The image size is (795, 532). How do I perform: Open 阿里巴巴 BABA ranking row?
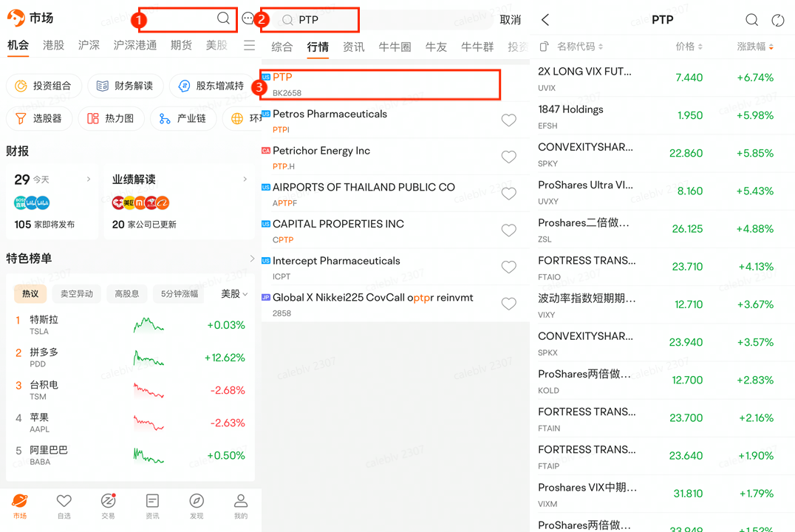[x=130, y=455]
